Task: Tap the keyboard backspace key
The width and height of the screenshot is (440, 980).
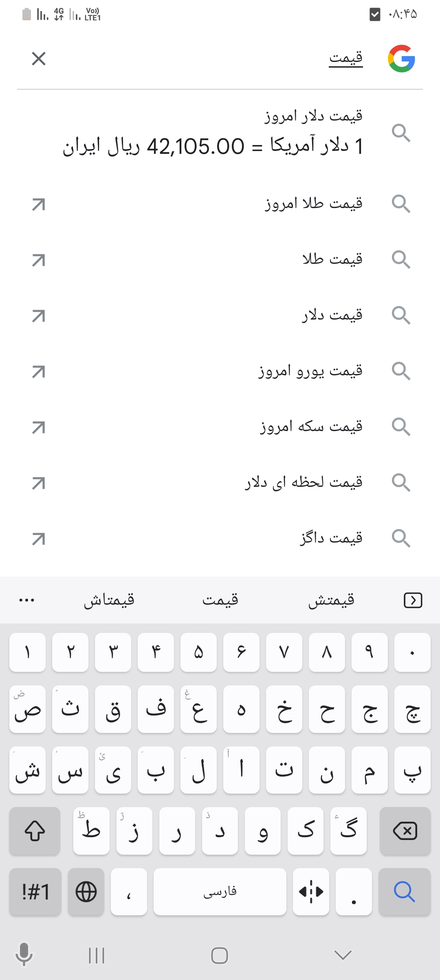Action: (405, 831)
